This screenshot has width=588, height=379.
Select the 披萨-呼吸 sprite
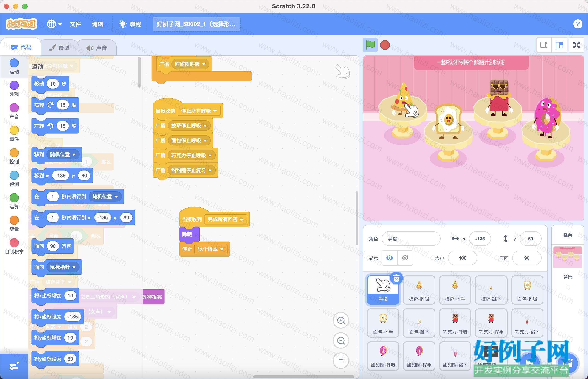point(419,290)
